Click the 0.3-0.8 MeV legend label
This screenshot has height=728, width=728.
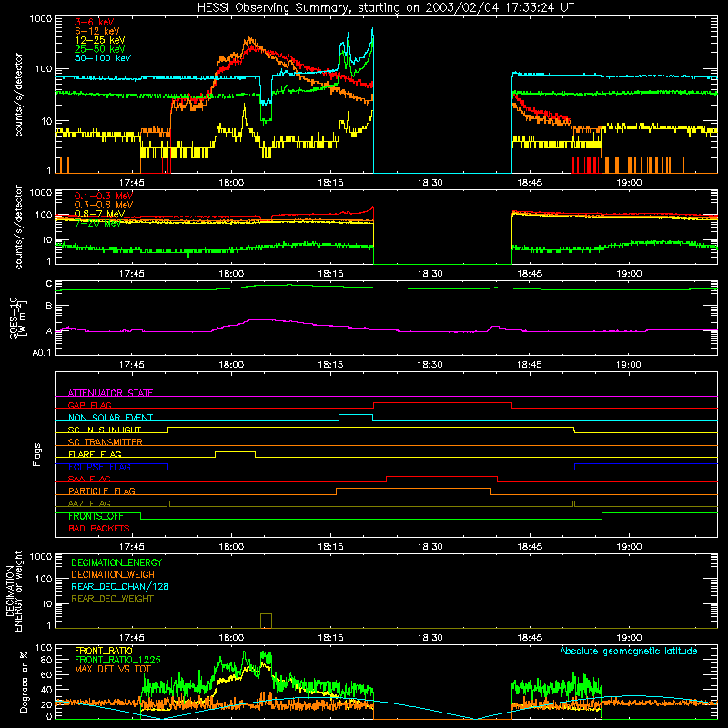[104, 205]
